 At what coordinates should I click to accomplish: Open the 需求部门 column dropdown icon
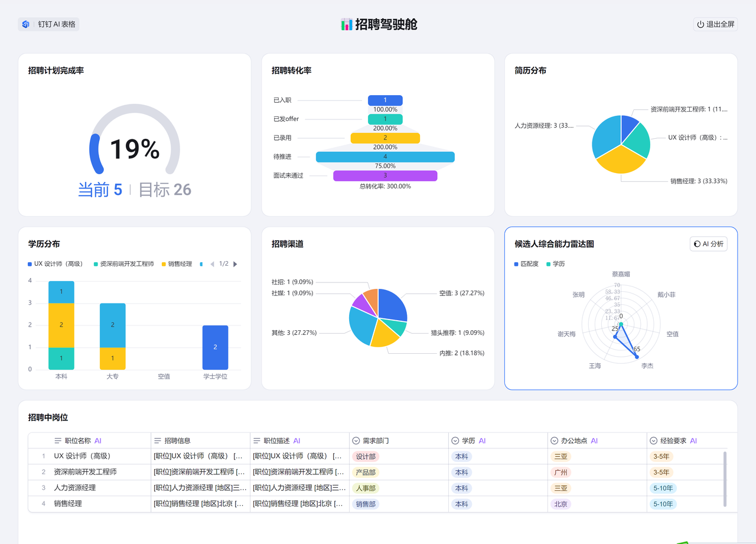pos(356,441)
